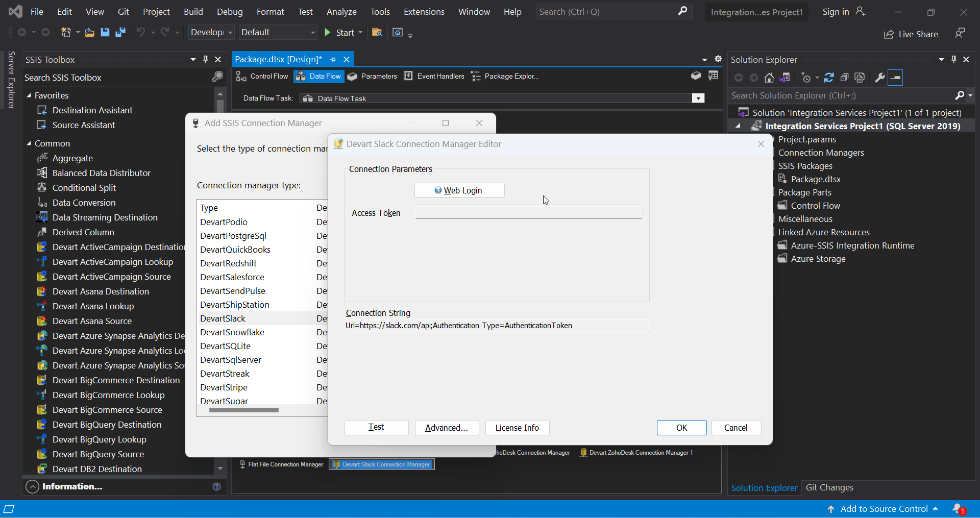This screenshot has height=518, width=980.
Task: Click the Save All icon
Action: 120,33
